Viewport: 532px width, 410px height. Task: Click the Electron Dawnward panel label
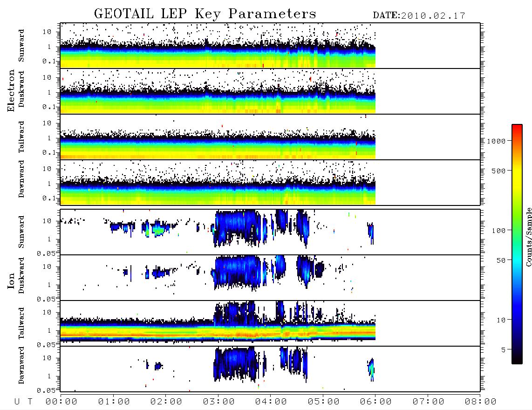[21, 179]
